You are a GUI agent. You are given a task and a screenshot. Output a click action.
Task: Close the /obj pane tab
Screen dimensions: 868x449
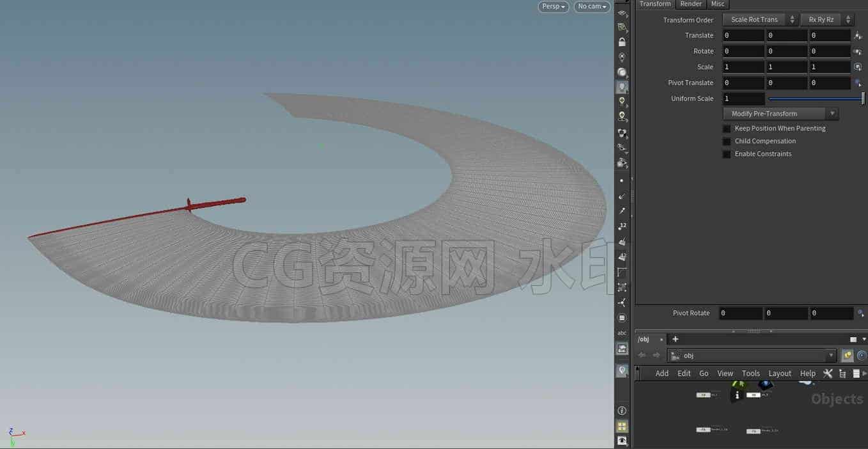[662, 340]
